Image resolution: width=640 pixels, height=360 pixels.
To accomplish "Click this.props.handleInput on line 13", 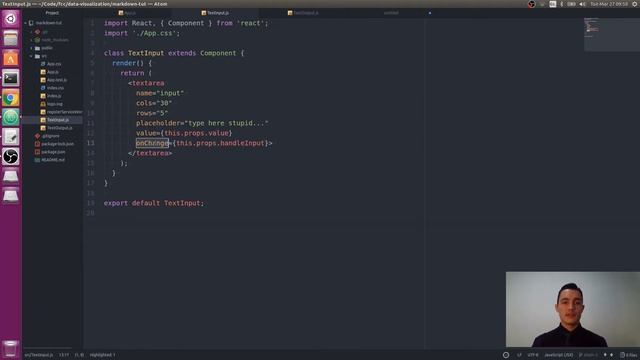I will (220, 143).
